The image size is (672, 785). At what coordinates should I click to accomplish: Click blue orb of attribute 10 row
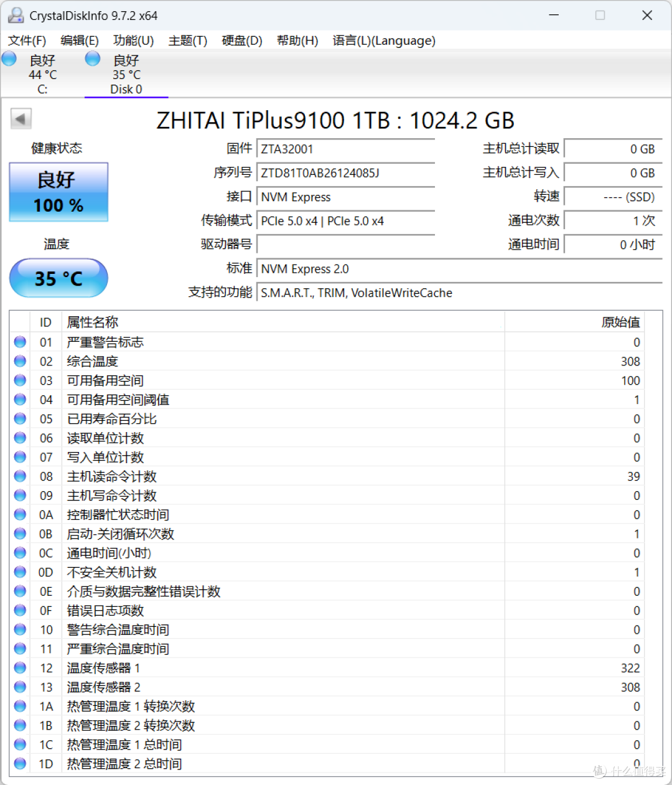pos(20,629)
